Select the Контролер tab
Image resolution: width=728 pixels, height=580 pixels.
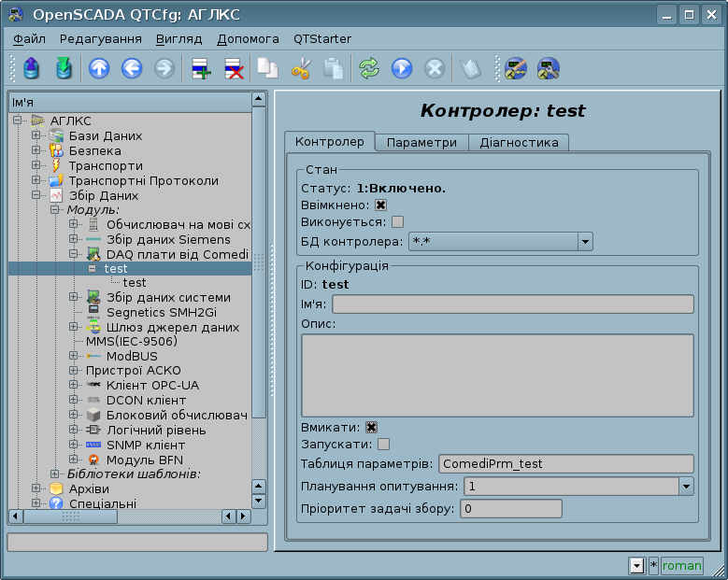coord(330,142)
